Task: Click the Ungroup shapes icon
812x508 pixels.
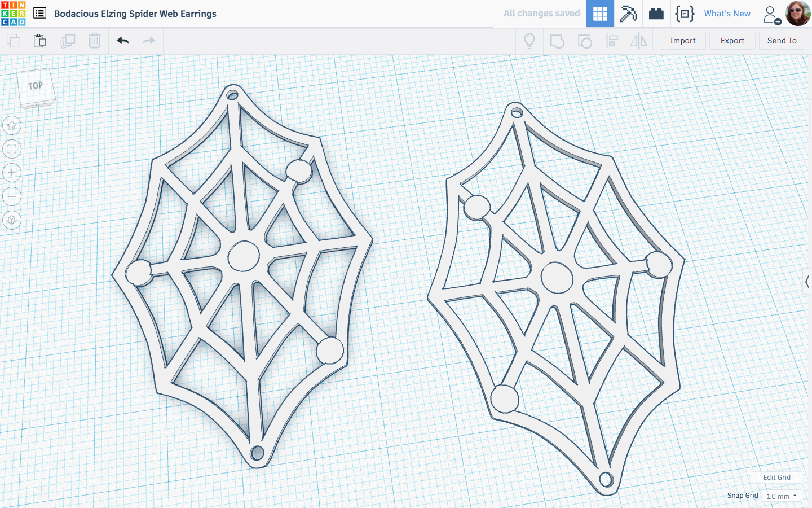Action: 585,41
